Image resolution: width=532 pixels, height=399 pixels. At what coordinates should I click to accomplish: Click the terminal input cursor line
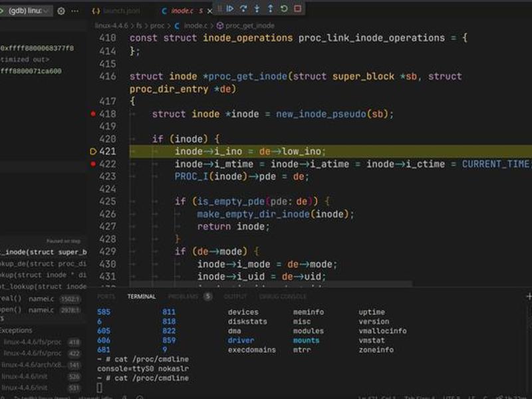coord(99,388)
